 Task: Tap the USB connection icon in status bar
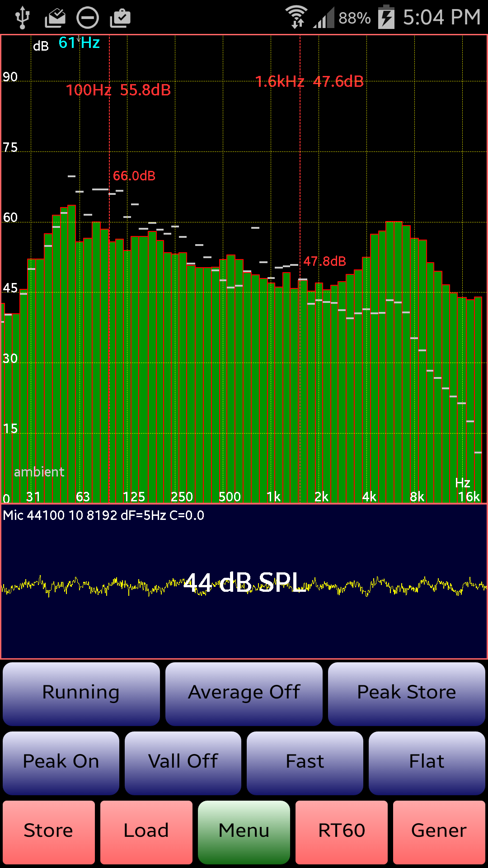point(22,18)
